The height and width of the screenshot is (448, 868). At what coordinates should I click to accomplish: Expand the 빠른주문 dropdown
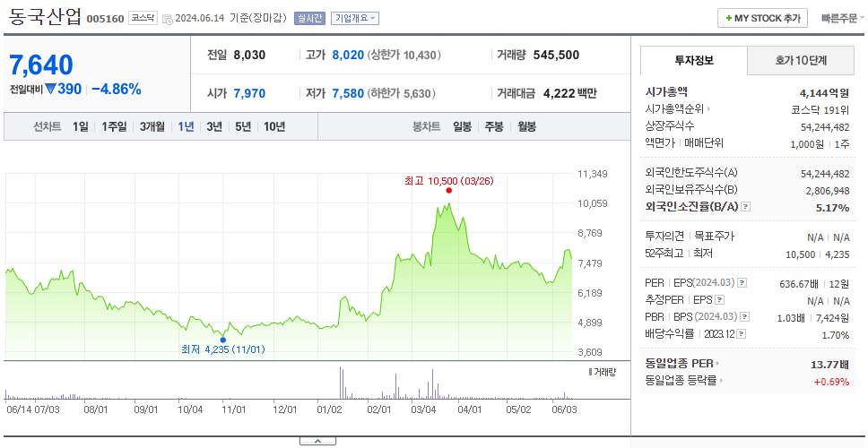coord(843,18)
